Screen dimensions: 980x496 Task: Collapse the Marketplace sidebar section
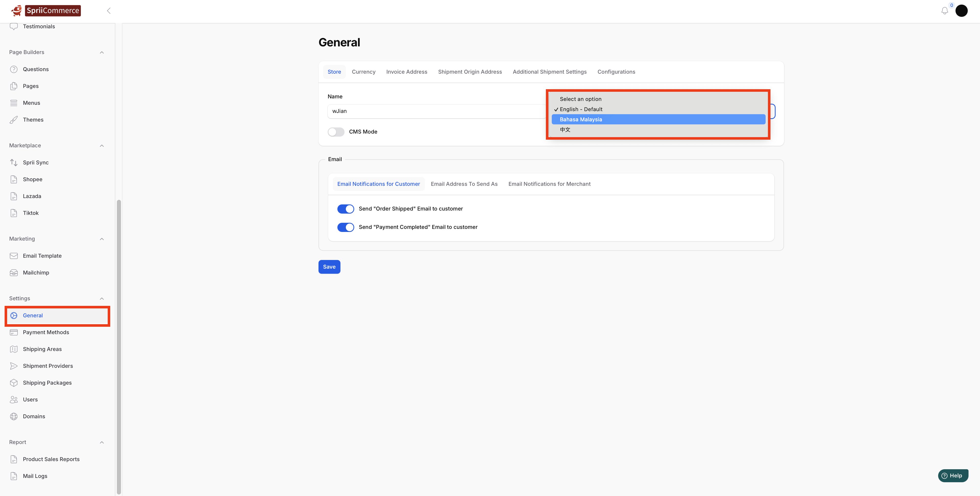pos(102,146)
